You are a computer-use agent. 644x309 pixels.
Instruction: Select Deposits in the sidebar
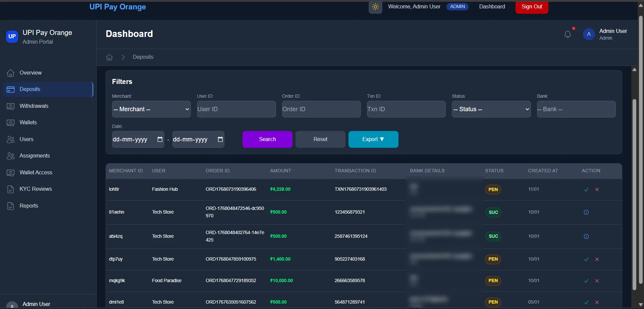click(48, 89)
